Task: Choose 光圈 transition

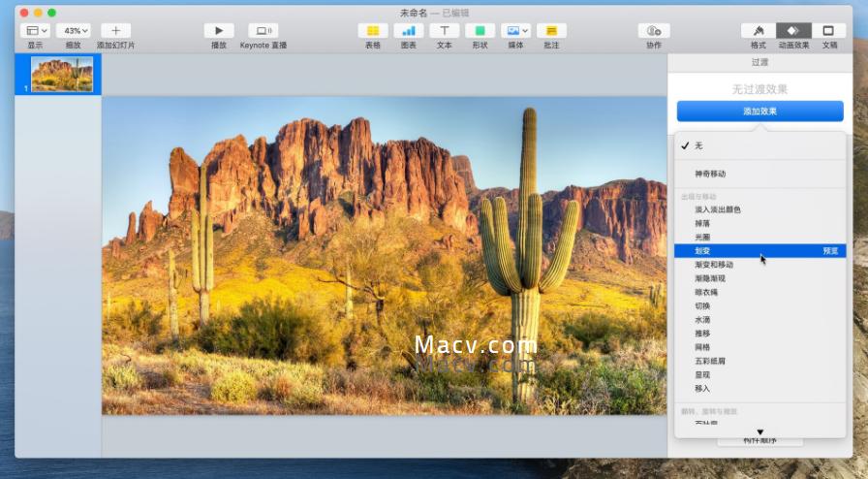Action: click(x=760, y=238)
